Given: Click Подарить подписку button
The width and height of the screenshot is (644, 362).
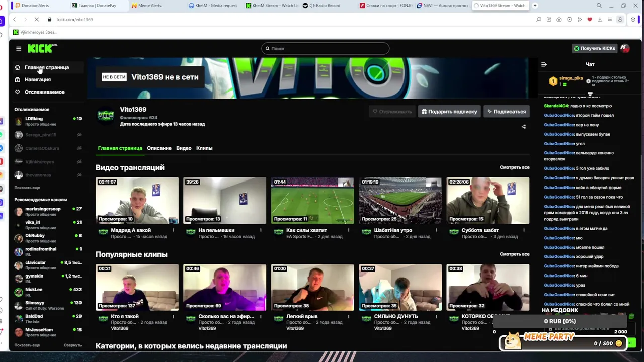Looking at the screenshot, I should click(x=449, y=112).
